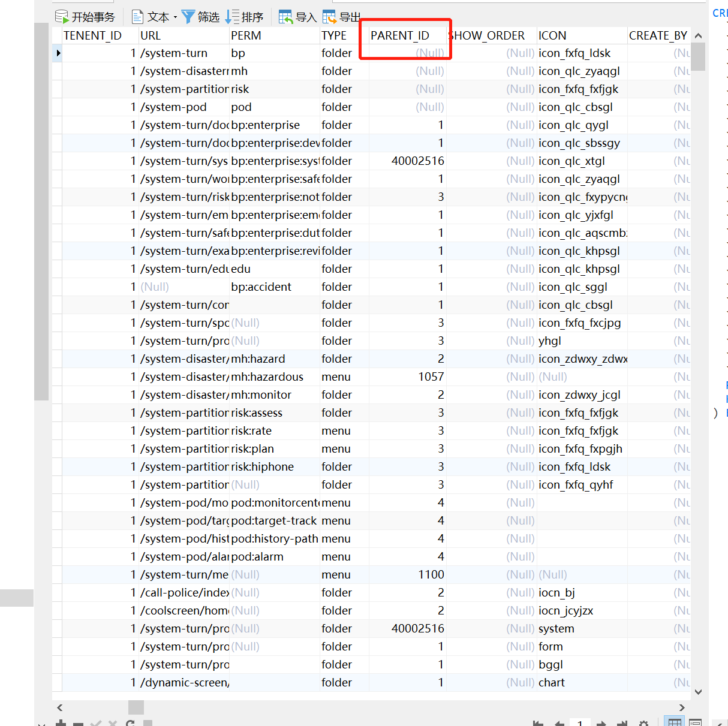Select the 'bp:enterprise' PERM cell
Viewport: 728px width, 726px height.
(275, 125)
